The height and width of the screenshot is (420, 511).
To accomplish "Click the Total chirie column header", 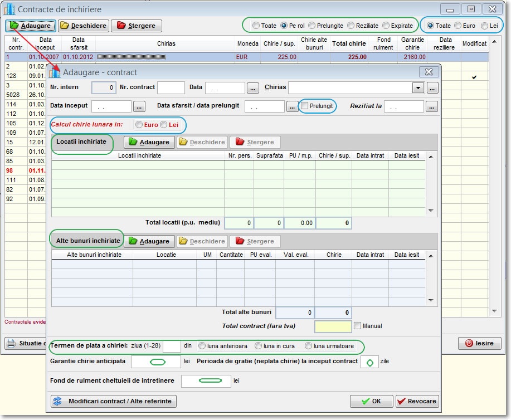I will 349,43.
